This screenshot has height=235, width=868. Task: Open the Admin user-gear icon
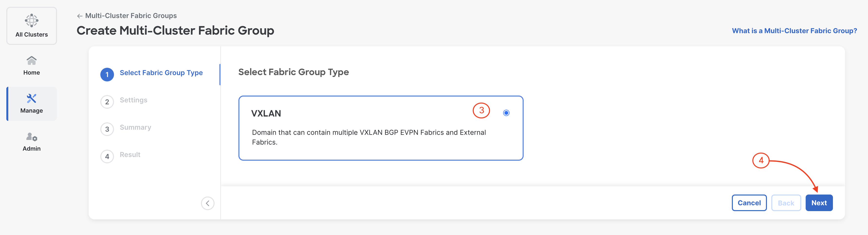pyautogui.click(x=32, y=137)
